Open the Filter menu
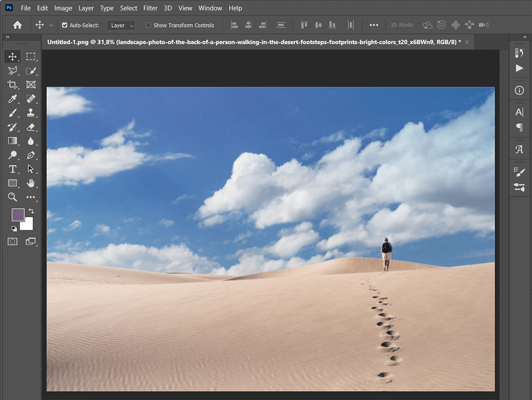The width and height of the screenshot is (532, 400). [x=150, y=8]
